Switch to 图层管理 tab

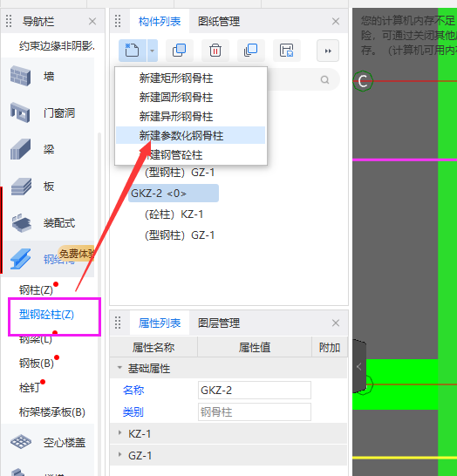(x=219, y=323)
